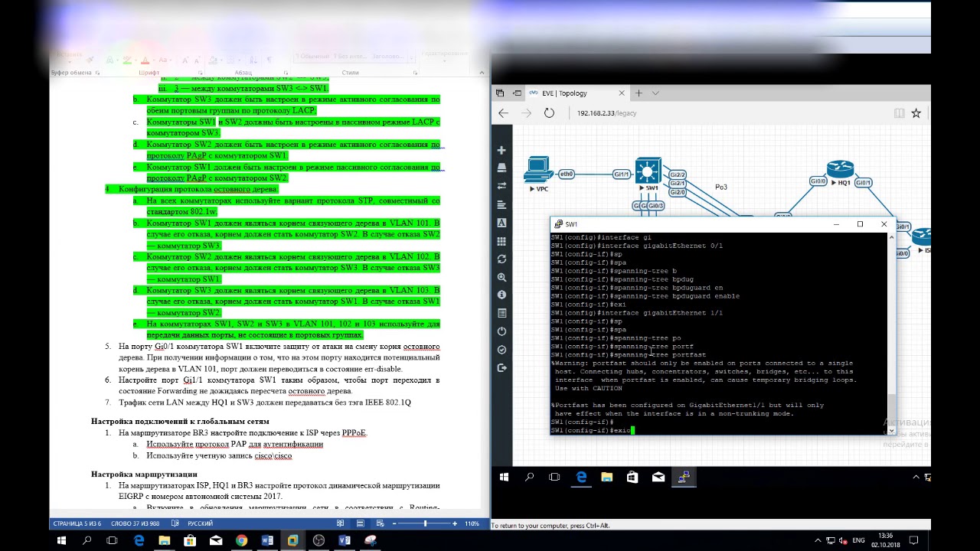This screenshot has width=980, height=551.
Task: Click the Русский language indicator in Word
Action: coord(201,523)
